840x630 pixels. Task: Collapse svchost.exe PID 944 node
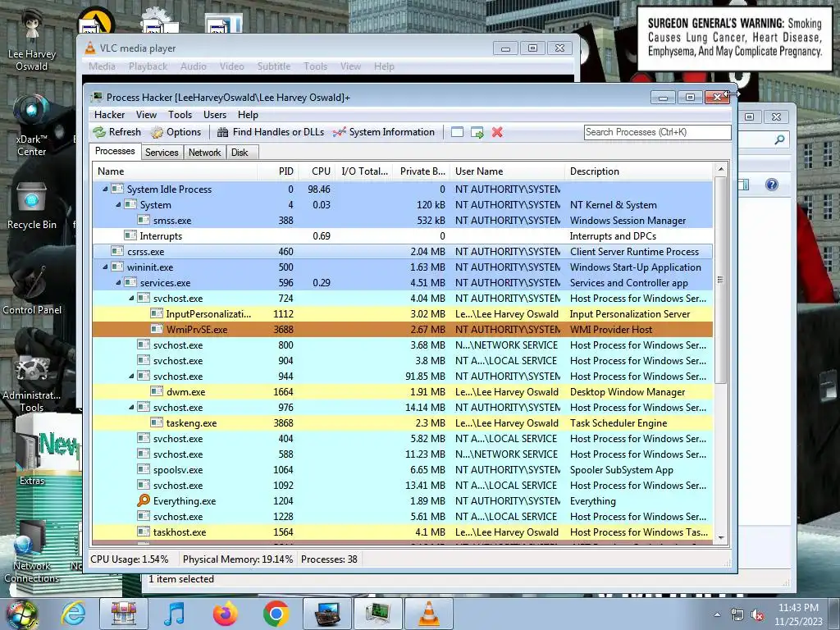(131, 376)
